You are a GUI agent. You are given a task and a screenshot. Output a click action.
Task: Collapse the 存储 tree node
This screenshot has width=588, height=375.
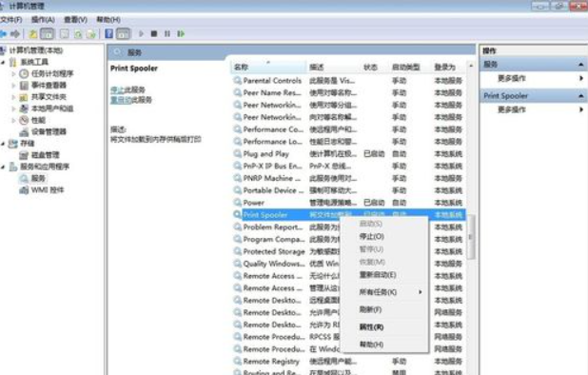3,144
